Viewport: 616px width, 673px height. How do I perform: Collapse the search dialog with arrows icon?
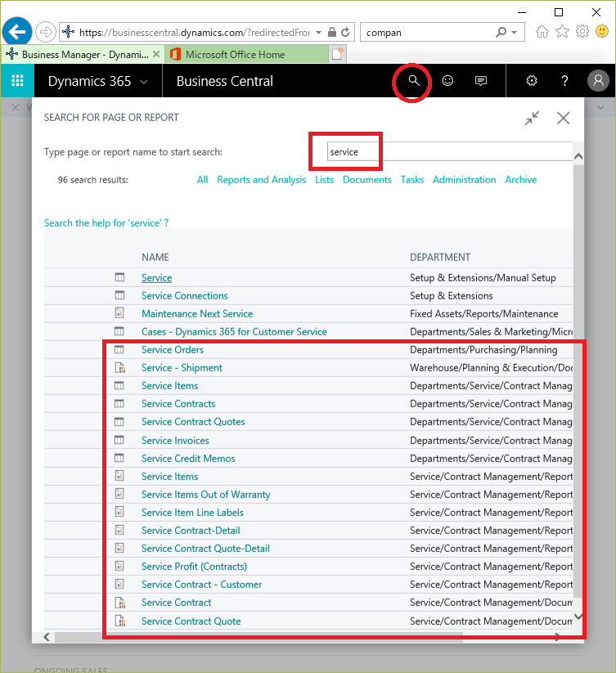(x=532, y=118)
